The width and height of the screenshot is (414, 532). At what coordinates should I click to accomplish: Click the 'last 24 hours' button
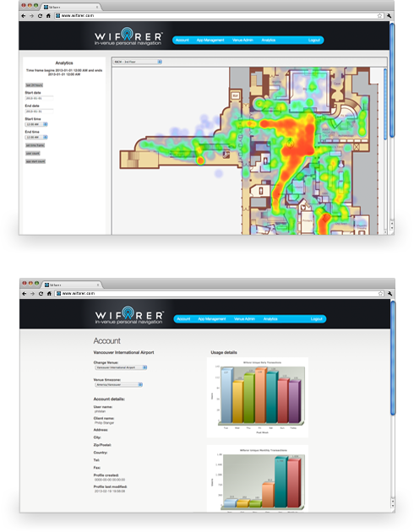point(35,85)
